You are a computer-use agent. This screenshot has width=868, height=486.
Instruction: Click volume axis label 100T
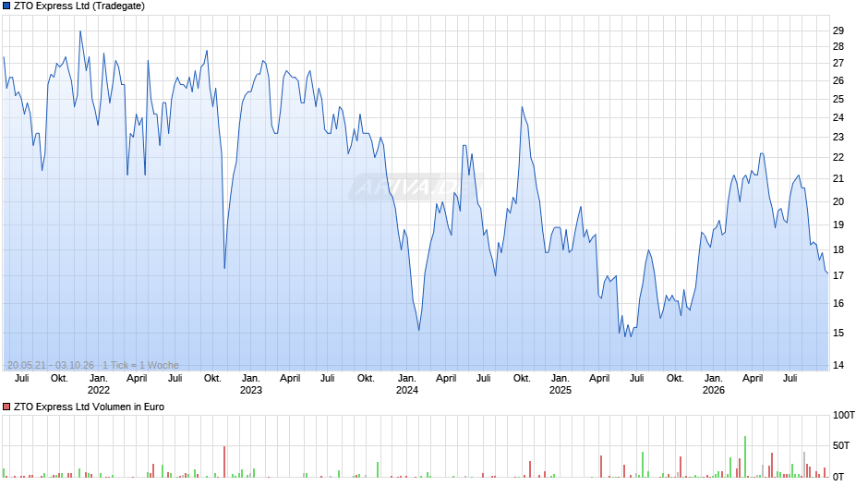click(x=844, y=415)
